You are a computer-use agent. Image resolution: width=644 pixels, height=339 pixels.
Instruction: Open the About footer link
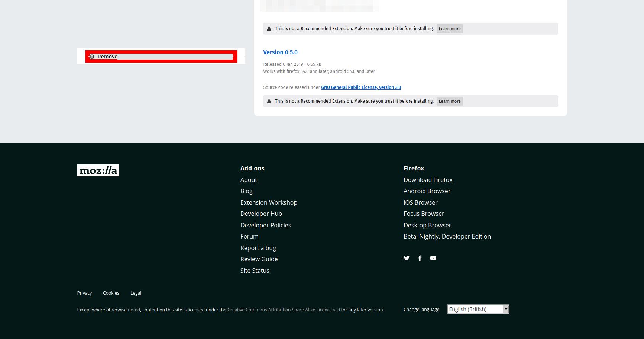(x=249, y=180)
